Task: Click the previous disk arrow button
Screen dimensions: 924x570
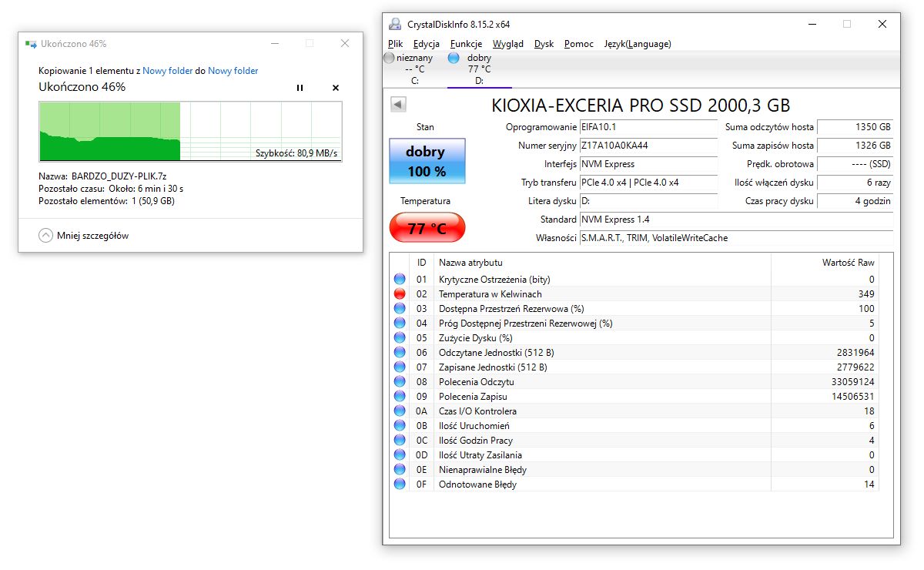Action: 398,104
